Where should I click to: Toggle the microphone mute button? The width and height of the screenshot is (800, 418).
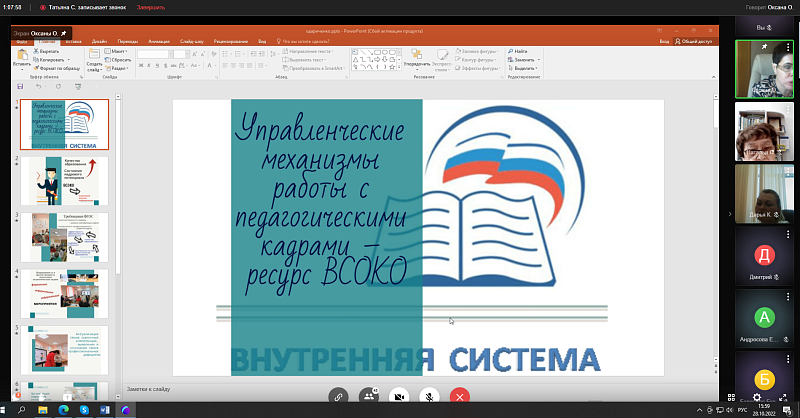429,396
